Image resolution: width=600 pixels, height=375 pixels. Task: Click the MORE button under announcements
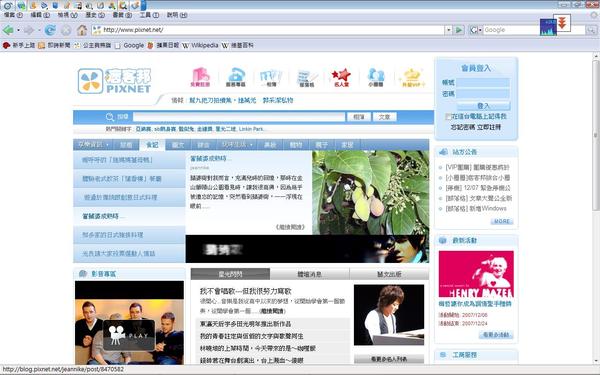click(x=502, y=221)
